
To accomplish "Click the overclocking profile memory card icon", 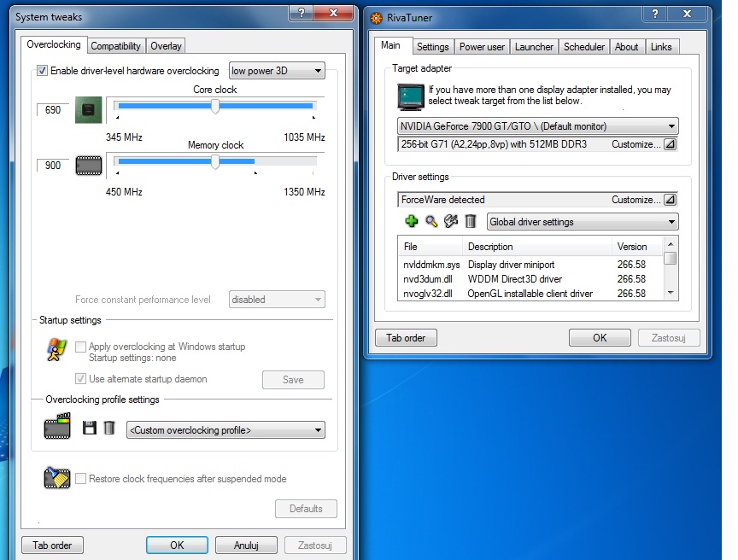I will click(x=57, y=426).
